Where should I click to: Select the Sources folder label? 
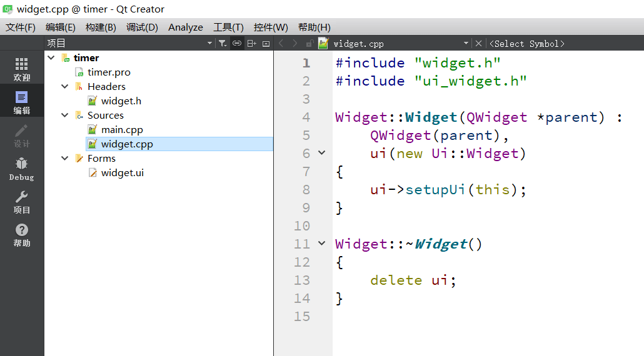coord(106,116)
